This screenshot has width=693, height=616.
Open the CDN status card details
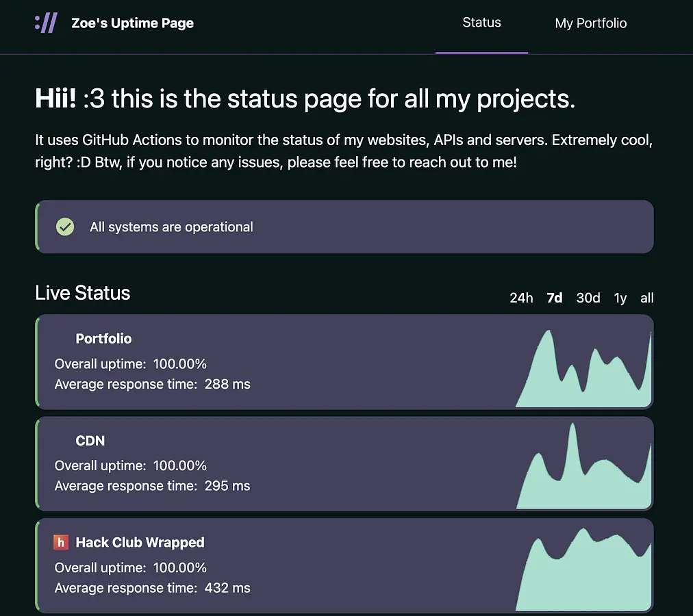click(274, 463)
